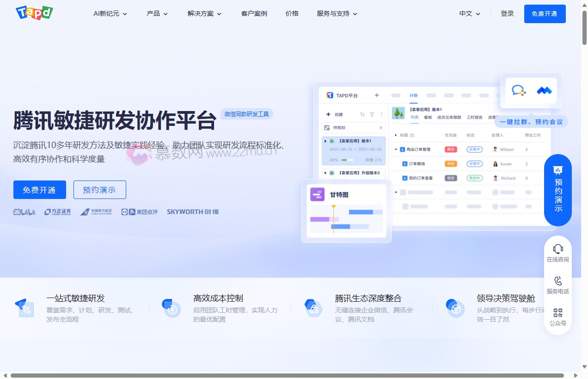This screenshot has width=588, height=379.
Task: Go to 客户案例 page
Action: [254, 14]
